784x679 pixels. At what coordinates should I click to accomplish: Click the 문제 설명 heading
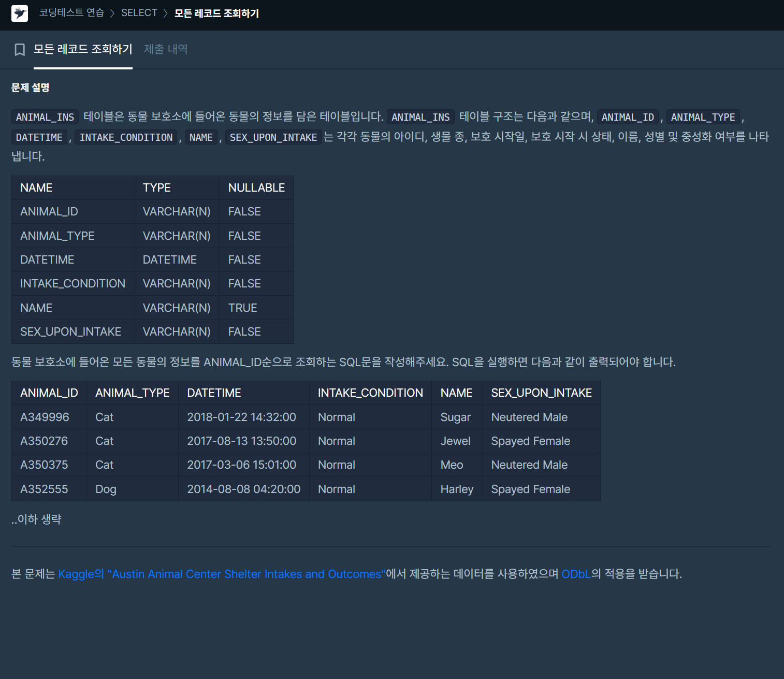tap(31, 88)
